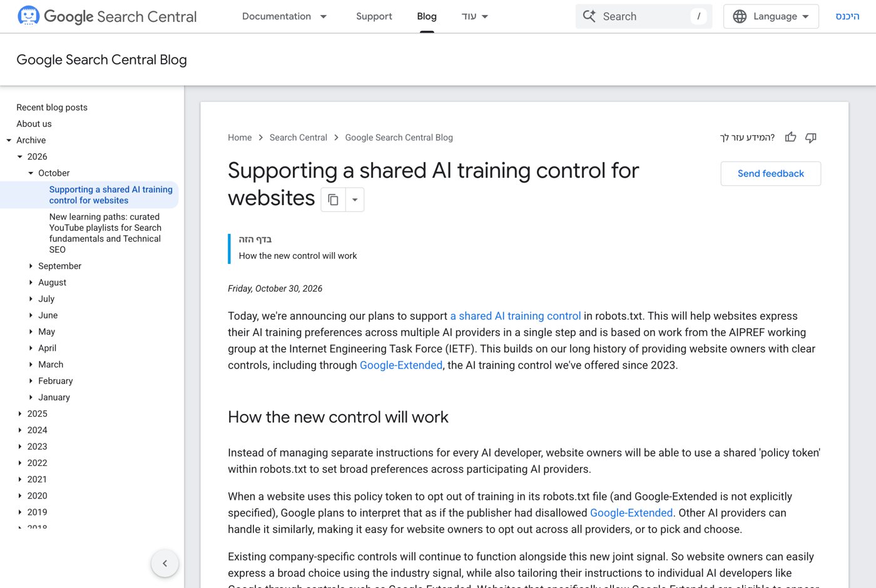Focus the Search input field
Viewport: 876px width, 588px height.
tap(644, 16)
